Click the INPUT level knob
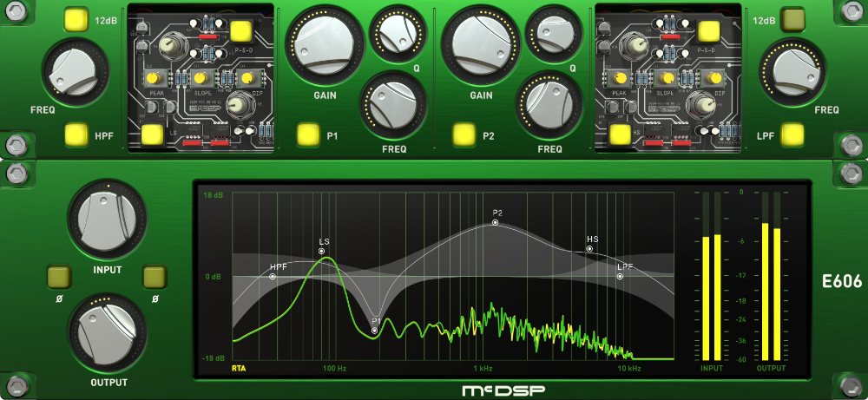Image resolution: width=868 pixels, height=400 pixels. (108, 220)
